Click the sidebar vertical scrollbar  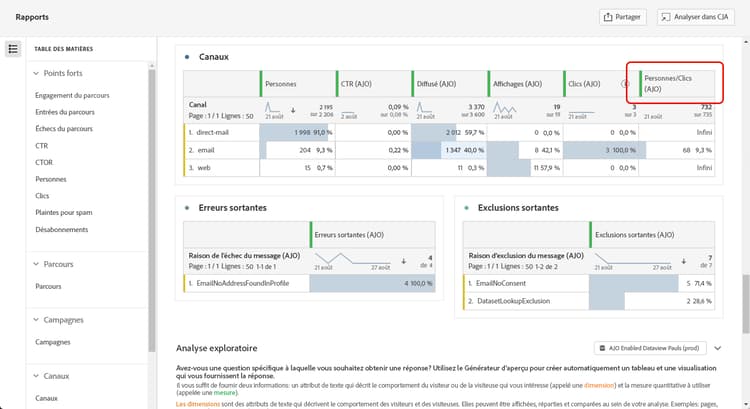pyautogui.click(x=152, y=210)
